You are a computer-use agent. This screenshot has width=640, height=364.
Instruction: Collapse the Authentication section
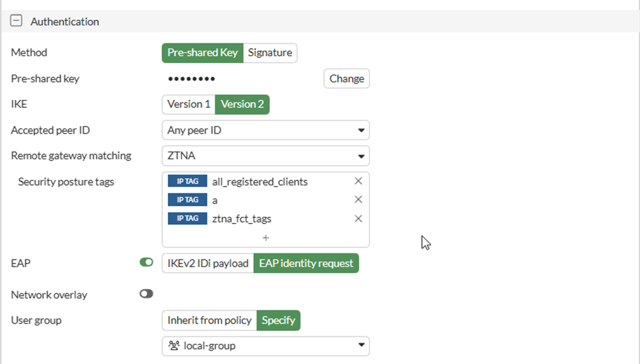tap(16, 20)
